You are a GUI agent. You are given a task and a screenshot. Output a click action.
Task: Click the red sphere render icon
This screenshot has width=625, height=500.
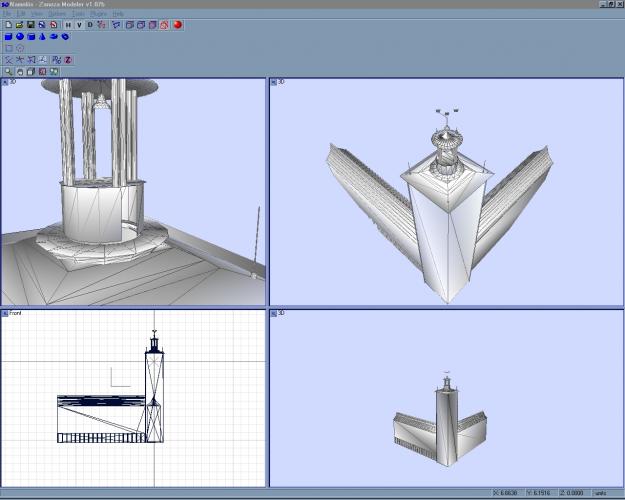[x=177, y=24]
